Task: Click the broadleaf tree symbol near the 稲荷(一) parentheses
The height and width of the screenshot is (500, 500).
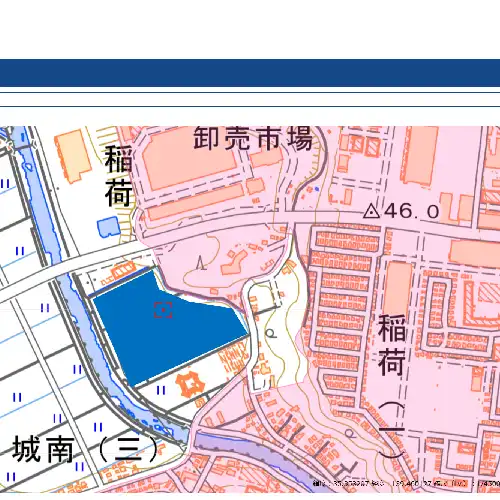Action: 349,433
